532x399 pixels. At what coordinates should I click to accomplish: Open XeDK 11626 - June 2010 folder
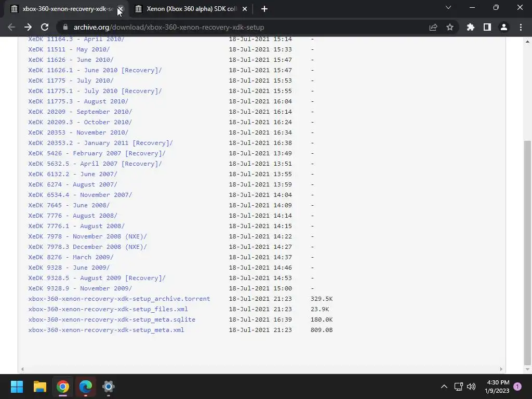click(x=71, y=60)
